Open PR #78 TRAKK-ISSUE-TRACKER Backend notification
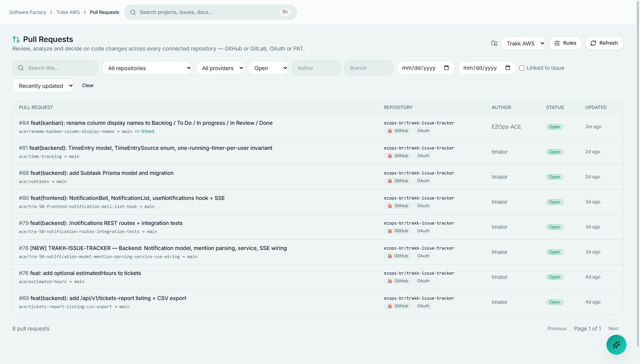 point(153,248)
